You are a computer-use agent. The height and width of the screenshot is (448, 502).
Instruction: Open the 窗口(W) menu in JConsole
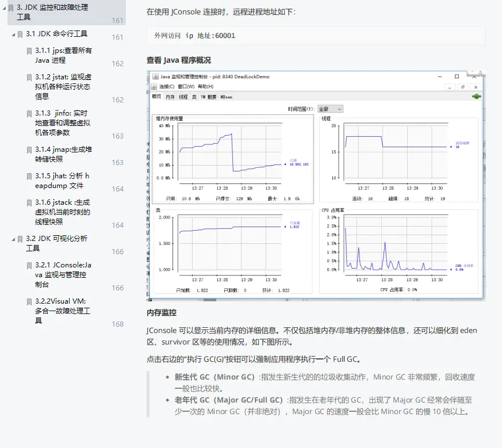pos(186,86)
